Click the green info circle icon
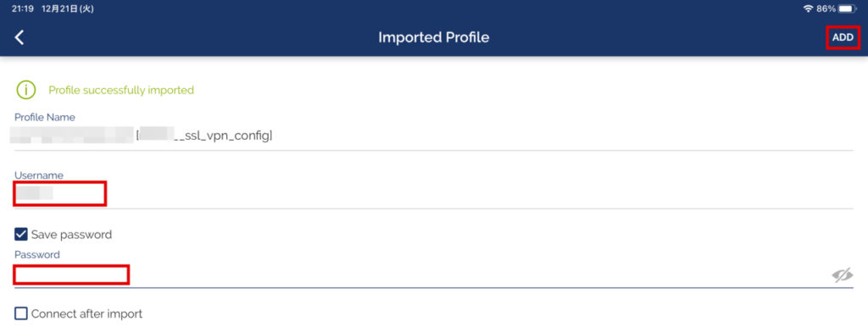The image size is (868, 333). (26, 90)
